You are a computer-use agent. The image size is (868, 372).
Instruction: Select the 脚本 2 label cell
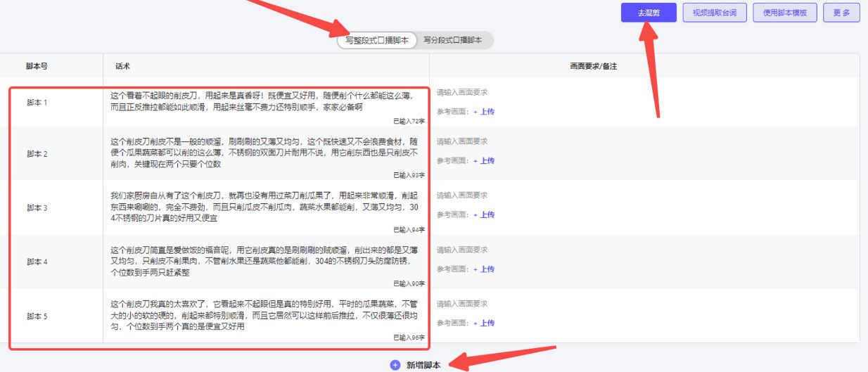37,153
